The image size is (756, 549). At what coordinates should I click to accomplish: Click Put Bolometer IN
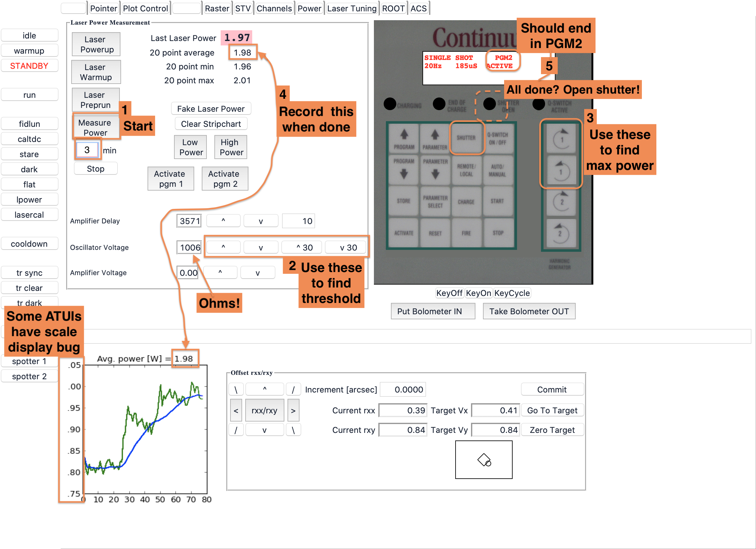pos(433,311)
